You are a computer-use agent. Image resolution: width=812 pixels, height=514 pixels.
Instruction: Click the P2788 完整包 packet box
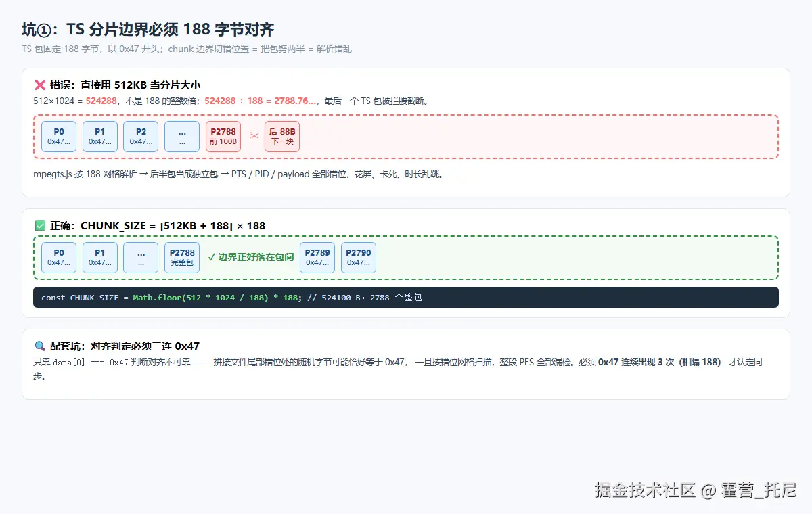pyautogui.click(x=182, y=258)
